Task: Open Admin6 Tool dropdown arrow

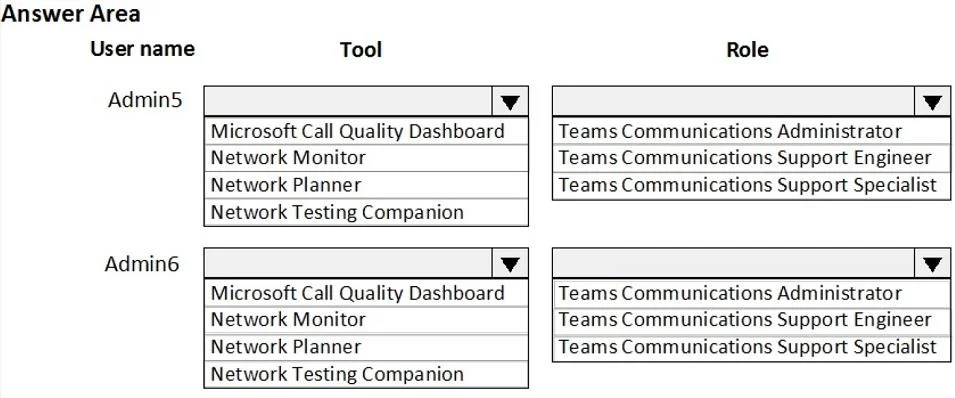Action: [x=510, y=263]
